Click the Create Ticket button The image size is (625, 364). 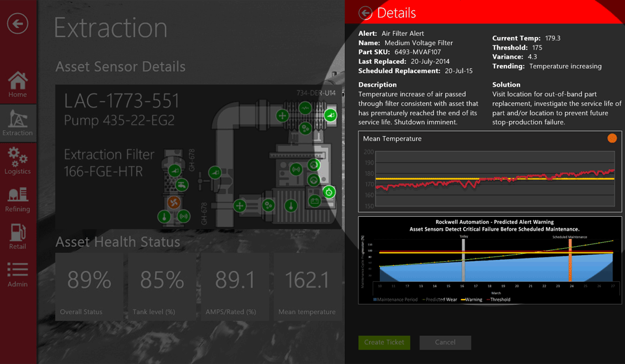pos(384,343)
